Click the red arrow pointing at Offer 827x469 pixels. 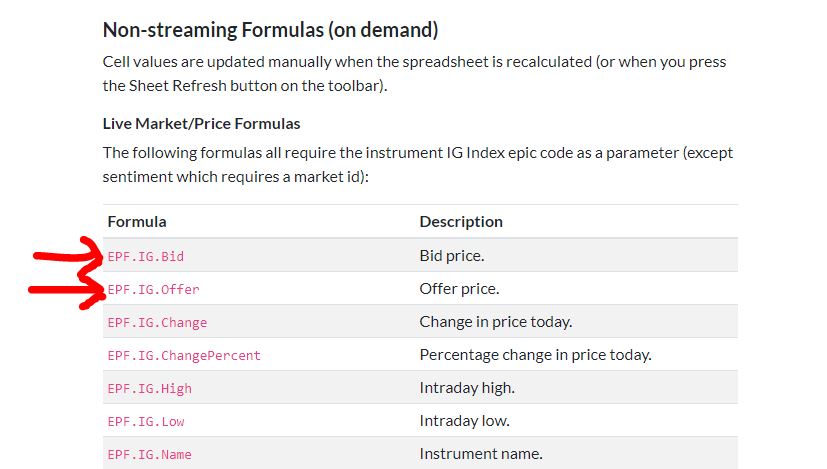pyautogui.click(x=66, y=291)
